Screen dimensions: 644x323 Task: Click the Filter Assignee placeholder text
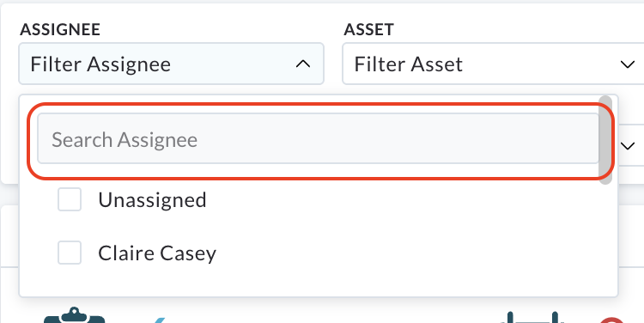100,64
